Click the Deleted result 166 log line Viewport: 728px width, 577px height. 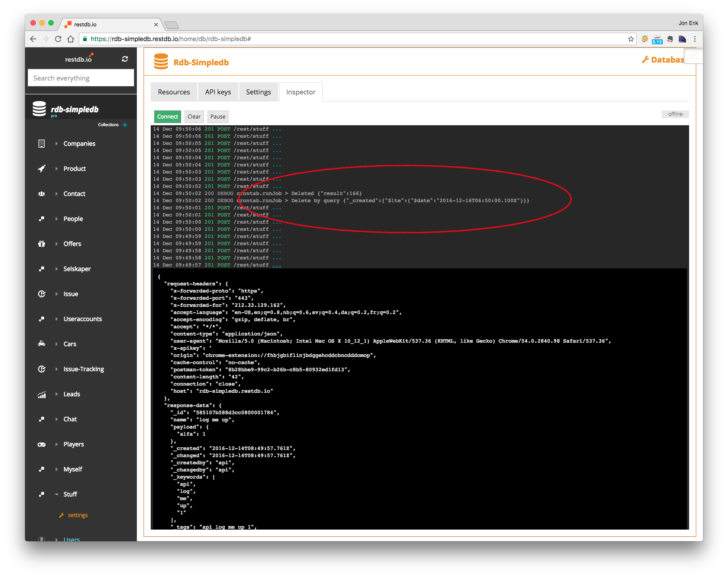(x=258, y=193)
